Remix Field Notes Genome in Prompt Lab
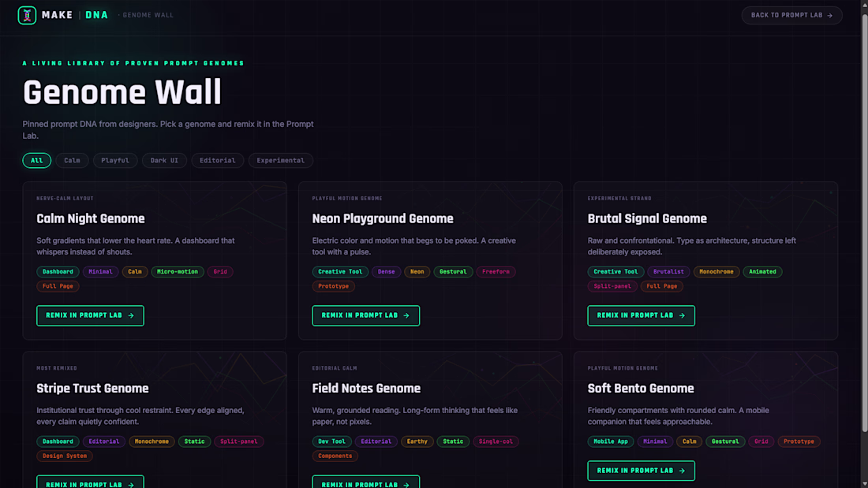Screen dimensions: 868x488 coord(366,482)
